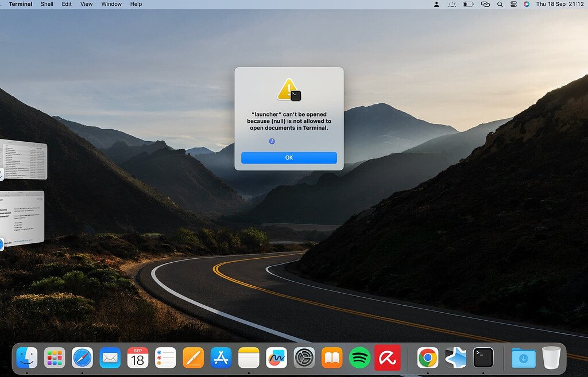The height and width of the screenshot is (377, 588).
Task: Open Calendar showing September 18
Action: pos(137,357)
